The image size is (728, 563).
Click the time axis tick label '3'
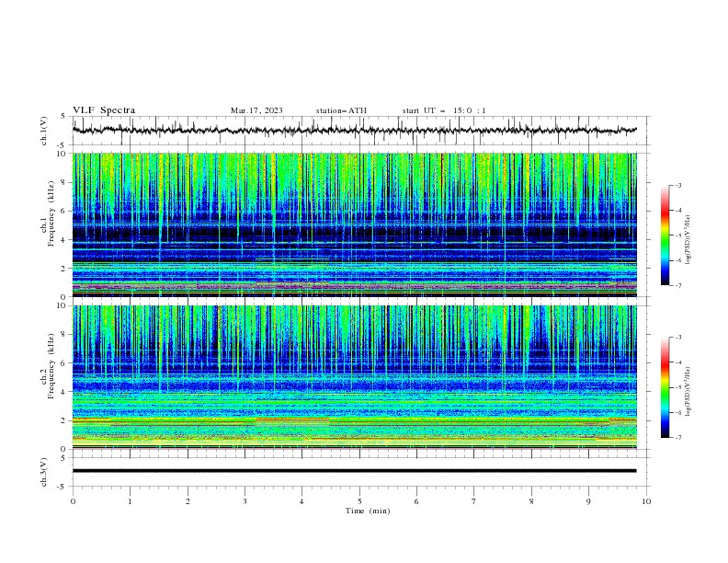(245, 501)
